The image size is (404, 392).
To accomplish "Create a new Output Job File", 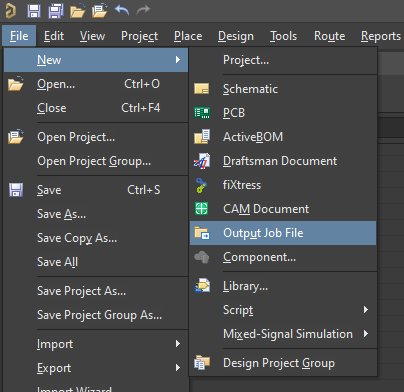I will 283,233.
